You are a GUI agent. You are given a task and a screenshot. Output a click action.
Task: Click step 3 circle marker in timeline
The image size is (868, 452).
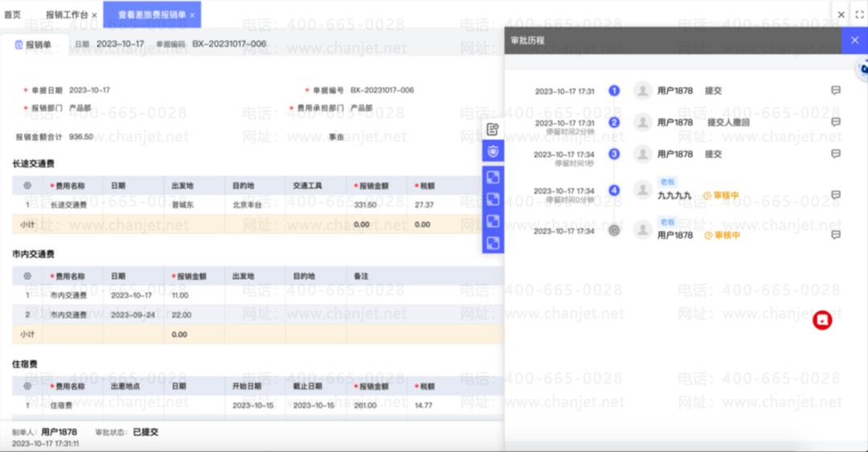tap(614, 154)
